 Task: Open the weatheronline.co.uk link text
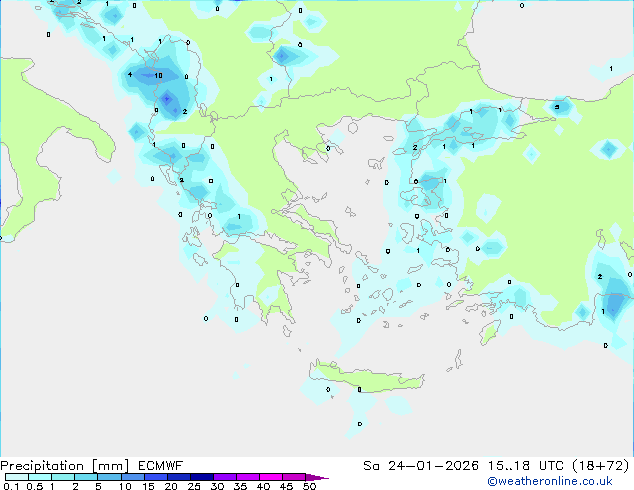(550, 481)
